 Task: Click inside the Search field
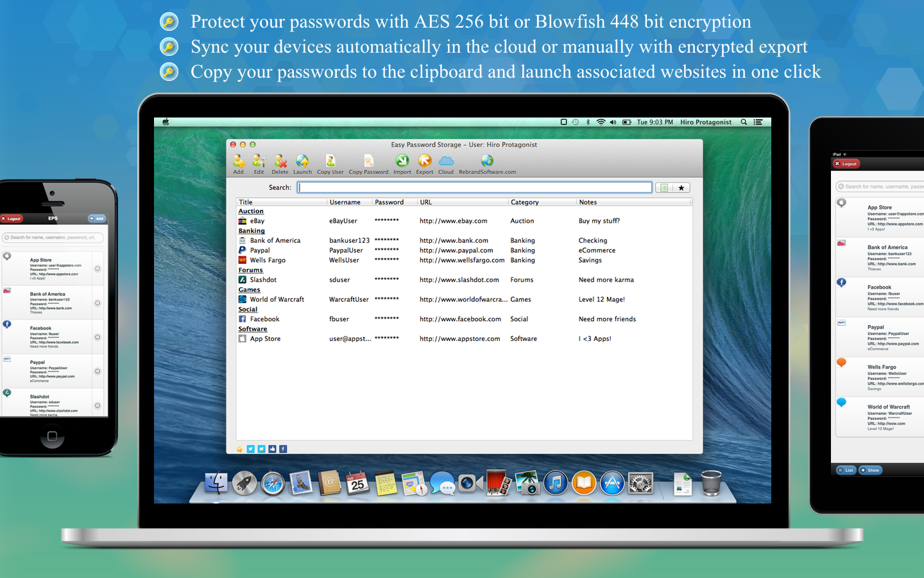pyautogui.click(x=475, y=187)
